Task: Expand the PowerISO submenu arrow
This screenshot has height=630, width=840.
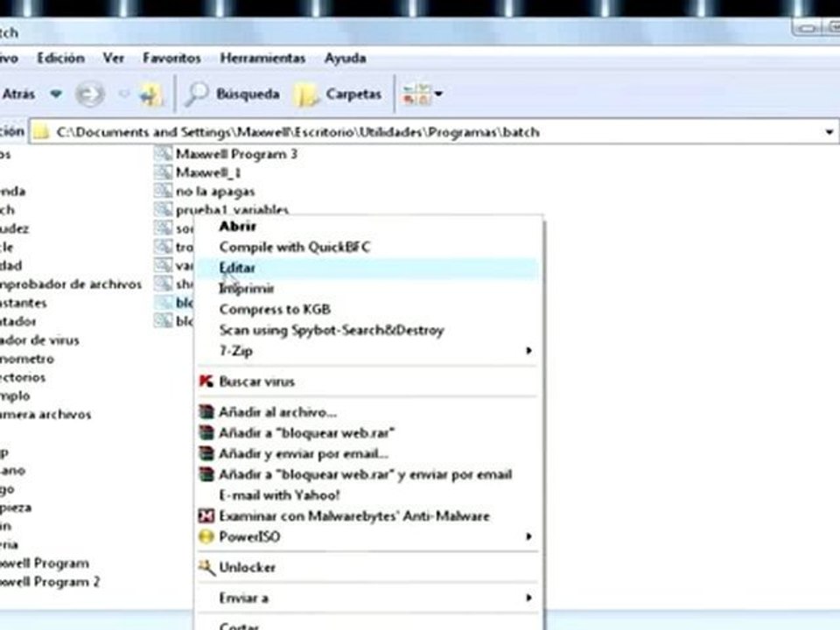Action: pyautogui.click(x=528, y=536)
